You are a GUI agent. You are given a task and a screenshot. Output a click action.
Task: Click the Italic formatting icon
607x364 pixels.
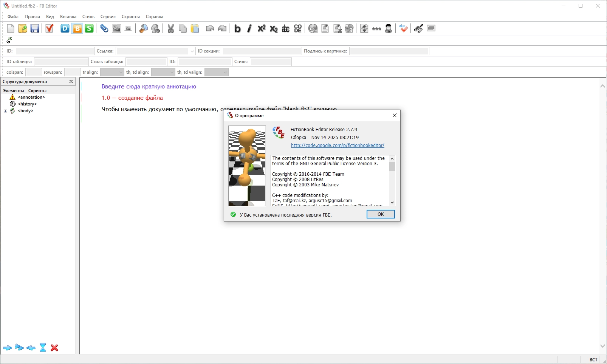[249, 29]
